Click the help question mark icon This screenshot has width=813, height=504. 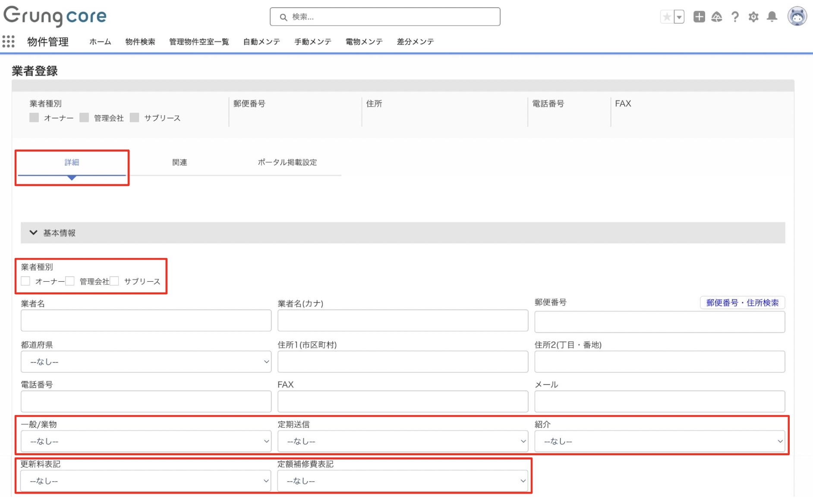coord(735,17)
